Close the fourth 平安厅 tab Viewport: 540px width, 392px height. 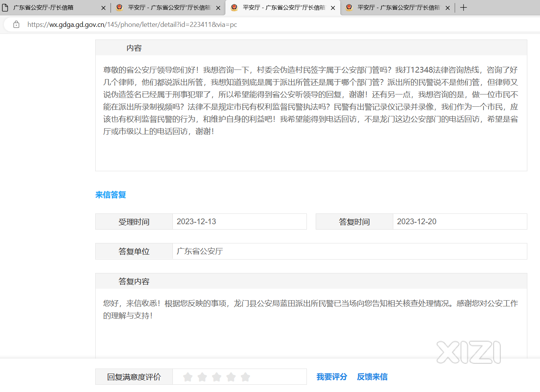[447, 8]
